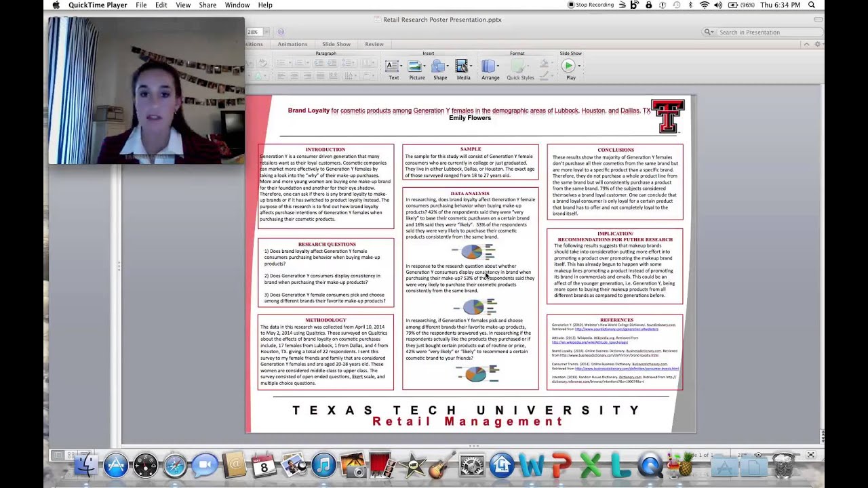Open the QuickTime Player menu

click(x=98, y=5)
